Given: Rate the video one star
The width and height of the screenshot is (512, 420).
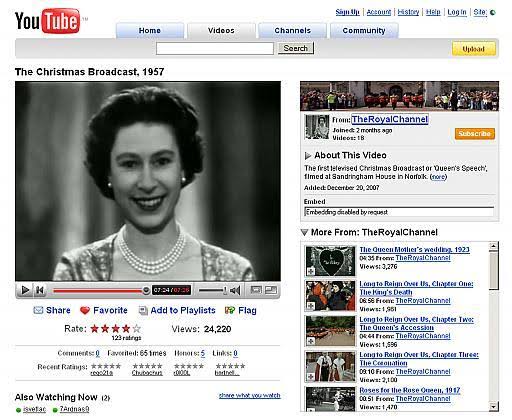Looking at the screenshot, I should 95,329.
